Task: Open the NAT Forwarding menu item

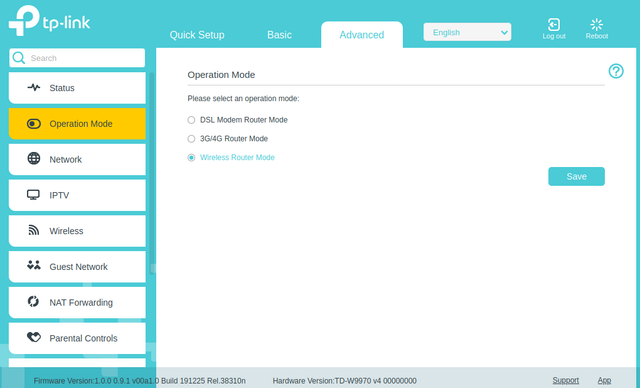Action: 77,302
